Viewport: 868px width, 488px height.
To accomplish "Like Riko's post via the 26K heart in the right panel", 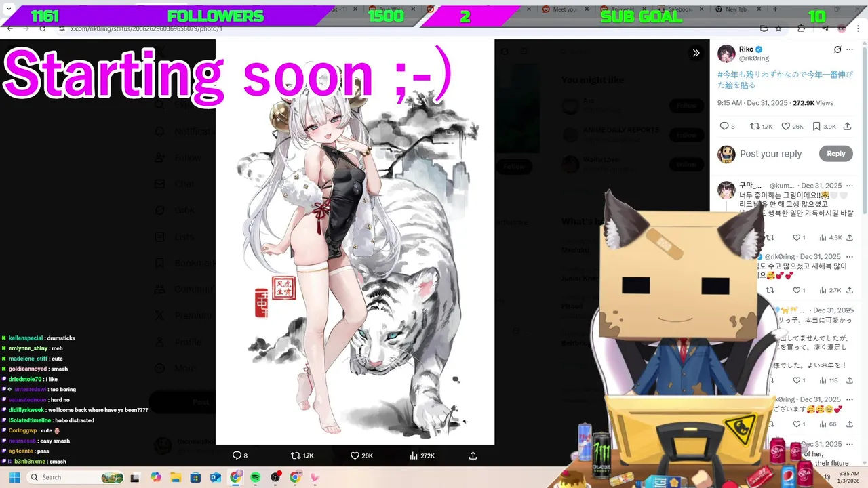I will 792,126.
